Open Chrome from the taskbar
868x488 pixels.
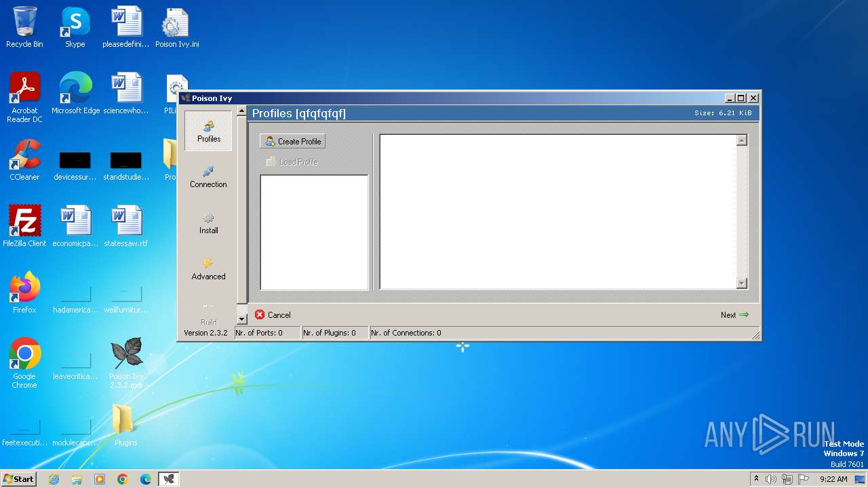123,479
